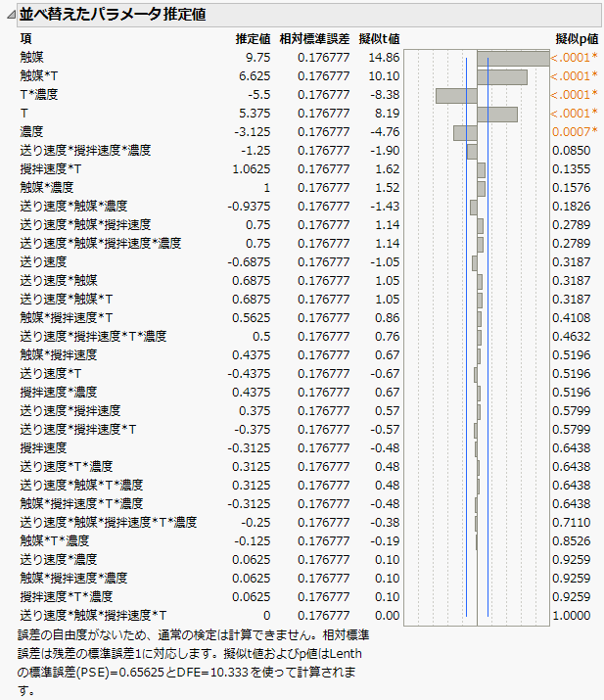604x700 pixels.
Task: Select the estimate value -3.125
Action: 253,132
